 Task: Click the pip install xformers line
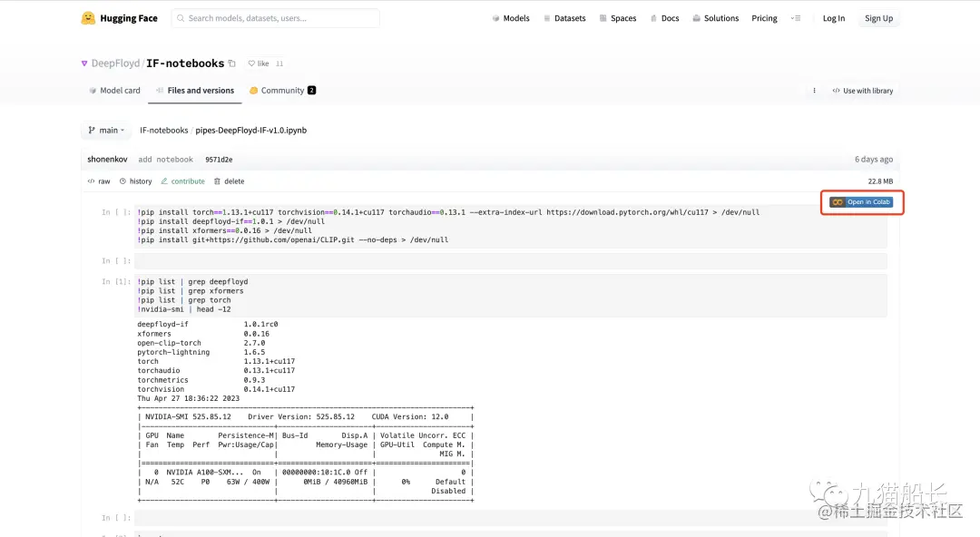tap(224, 230)
